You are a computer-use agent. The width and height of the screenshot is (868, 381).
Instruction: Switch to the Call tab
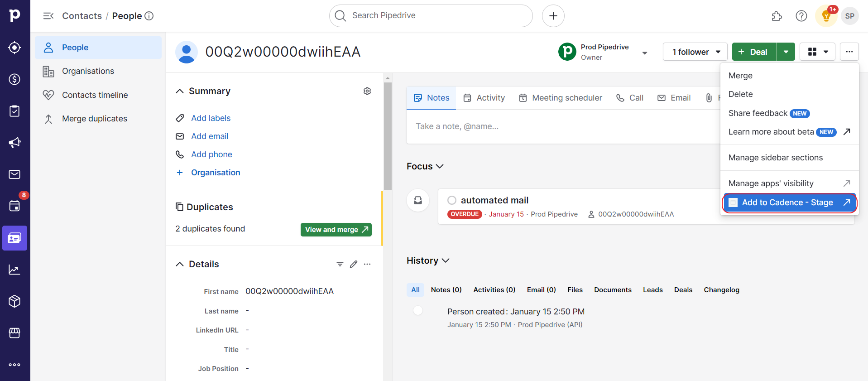pos(630,98)
